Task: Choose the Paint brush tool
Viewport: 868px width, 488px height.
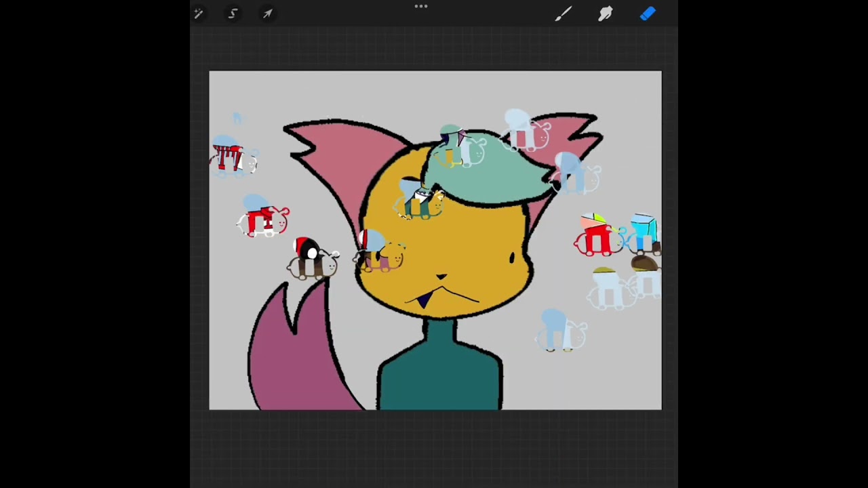Action: tap(564, 14)
